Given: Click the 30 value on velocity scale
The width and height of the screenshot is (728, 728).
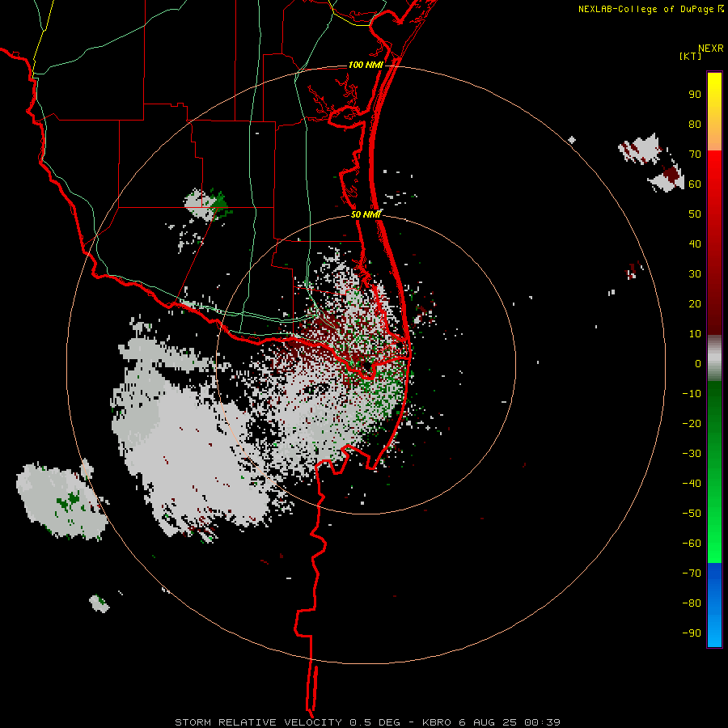Looking at the screenshot, I should click(x=695, y=274).
